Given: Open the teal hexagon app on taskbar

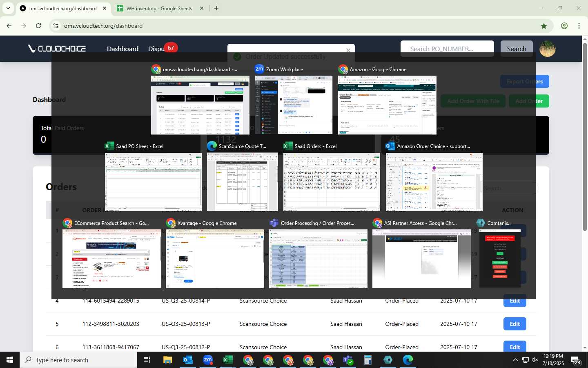Looking at the screenshot, I should tap(388, 360).
